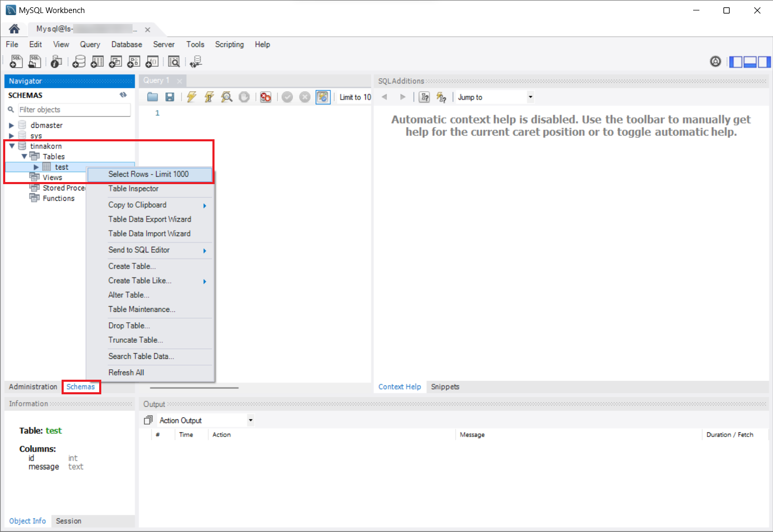Create a new function toolbar icon
The height and width of the screenshot is (532, 773).
152,62
